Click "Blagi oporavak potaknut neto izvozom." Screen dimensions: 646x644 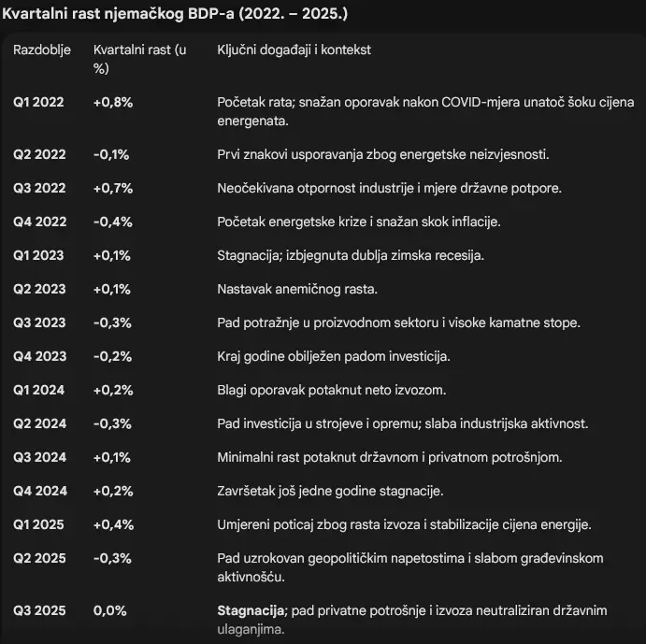(x=332, y=390)
